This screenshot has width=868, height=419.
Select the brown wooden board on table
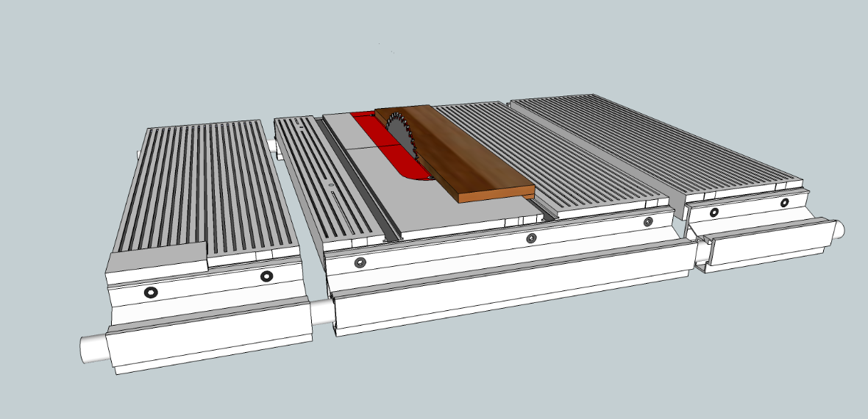point(454,152)
